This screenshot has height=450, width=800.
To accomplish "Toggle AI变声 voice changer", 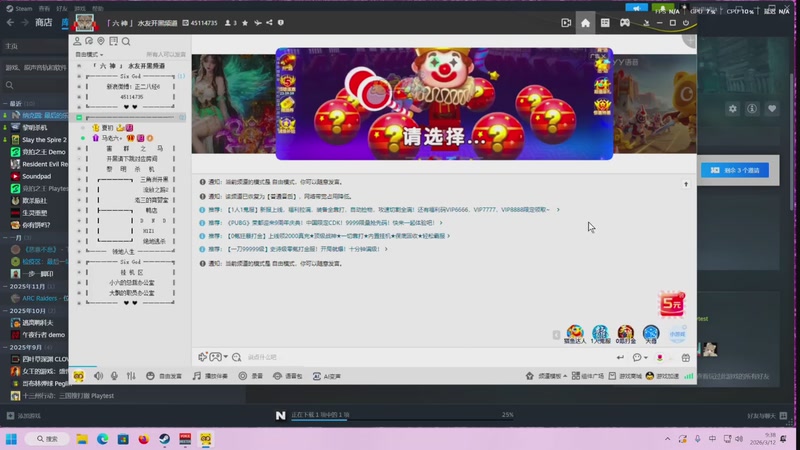I will pos(327,376).
